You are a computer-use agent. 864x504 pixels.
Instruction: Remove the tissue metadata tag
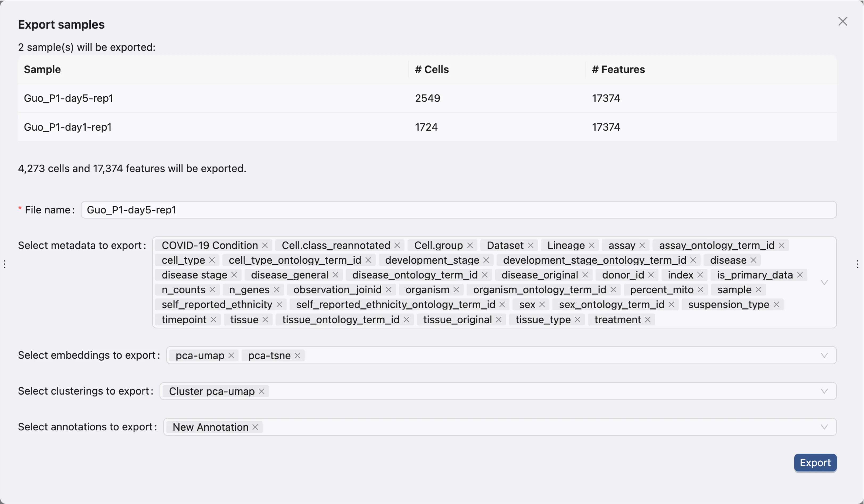[x=265, y=320]
